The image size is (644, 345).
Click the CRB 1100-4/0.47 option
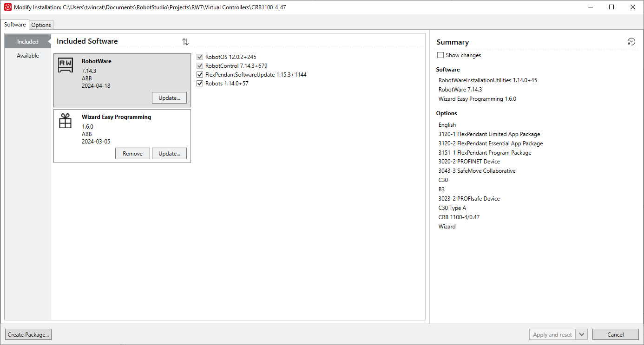click(459, 217)
